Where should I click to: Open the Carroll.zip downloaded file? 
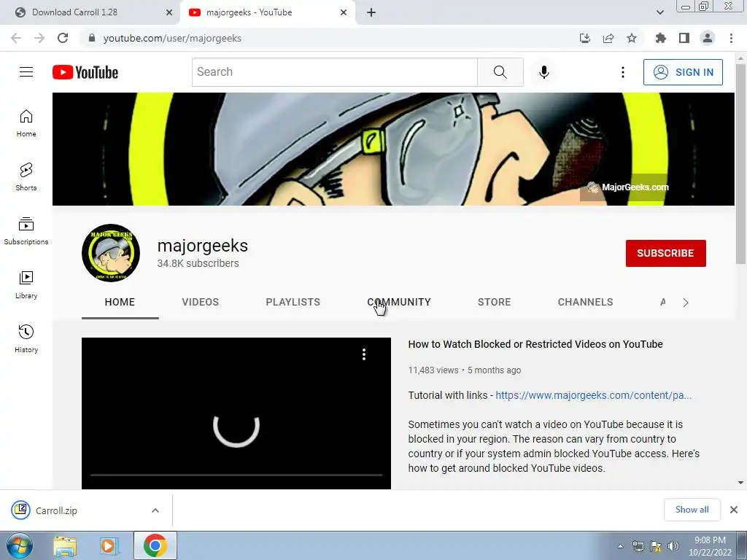(x=55, y=510)
